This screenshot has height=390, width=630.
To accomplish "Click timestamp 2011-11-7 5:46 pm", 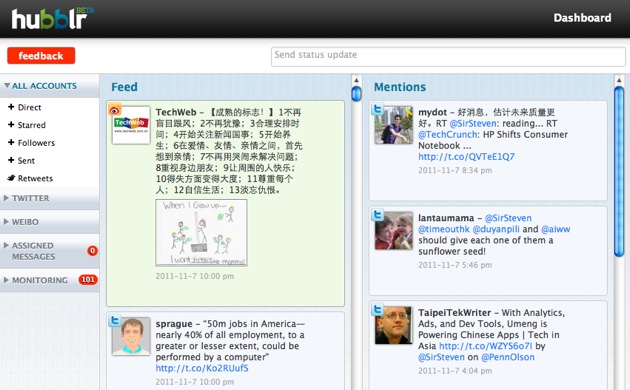I will tap(455, 265).
